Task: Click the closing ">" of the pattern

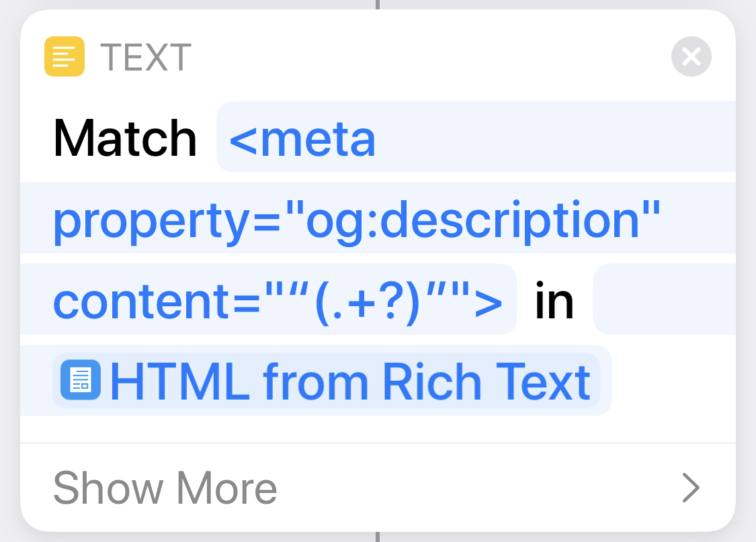Action: 489,302
